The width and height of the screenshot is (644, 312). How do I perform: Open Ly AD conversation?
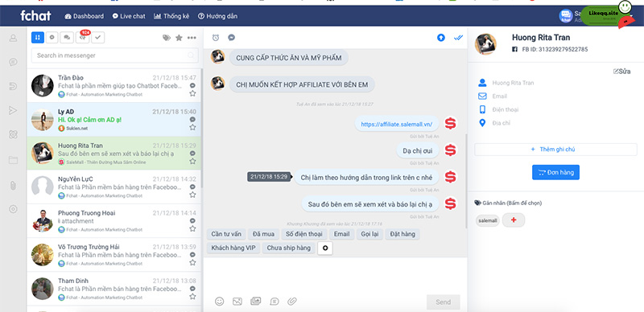[x=114, y=120]
